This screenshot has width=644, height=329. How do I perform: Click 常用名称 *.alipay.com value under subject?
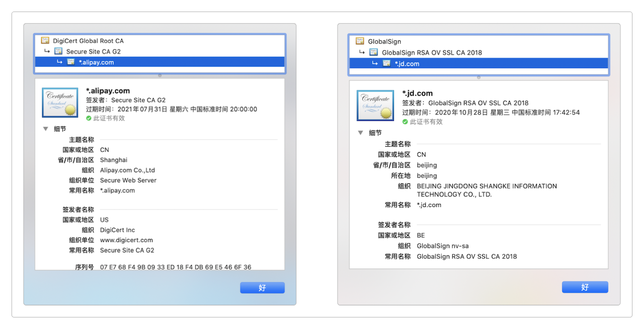pos(117,190)
